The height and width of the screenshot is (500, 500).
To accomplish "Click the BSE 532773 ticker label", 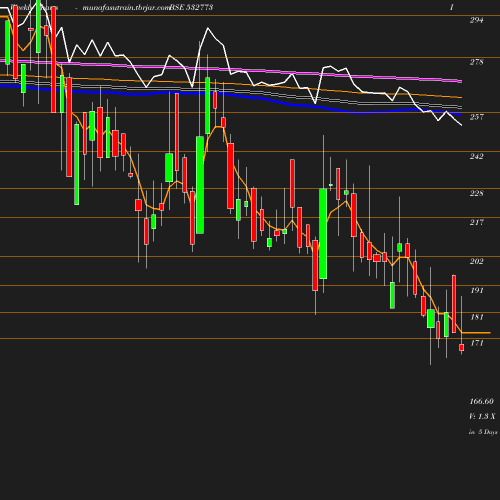I will pyautogui.click(x=191, y=7).
